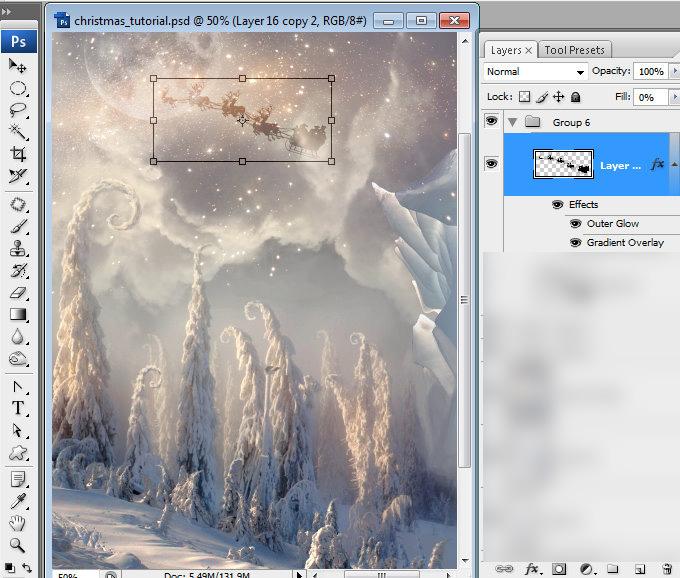Viewport: 680px width, 578px height.
Task: Select the Elliptical Marquee tool
Action: pos(17,88)
